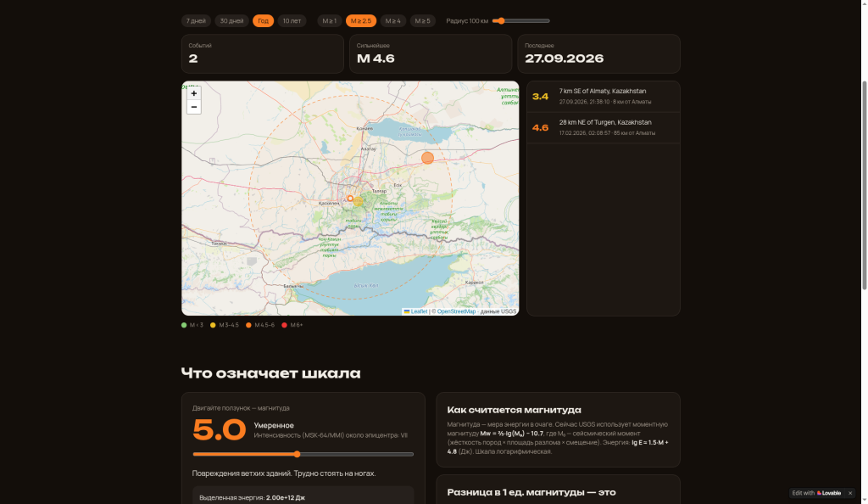The width and height of the screenshot is (868, 504).
Task: Switch the period to 10 лет
Action: coord(292,21)
